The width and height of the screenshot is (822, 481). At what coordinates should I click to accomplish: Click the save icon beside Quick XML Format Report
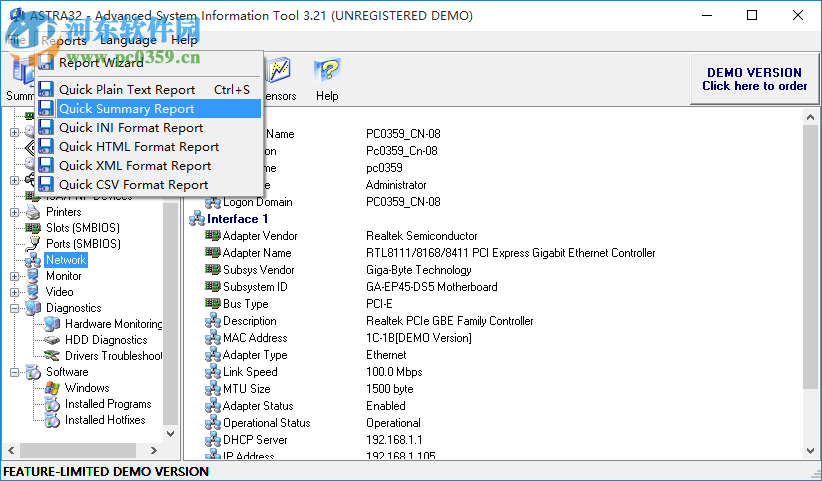46,166
